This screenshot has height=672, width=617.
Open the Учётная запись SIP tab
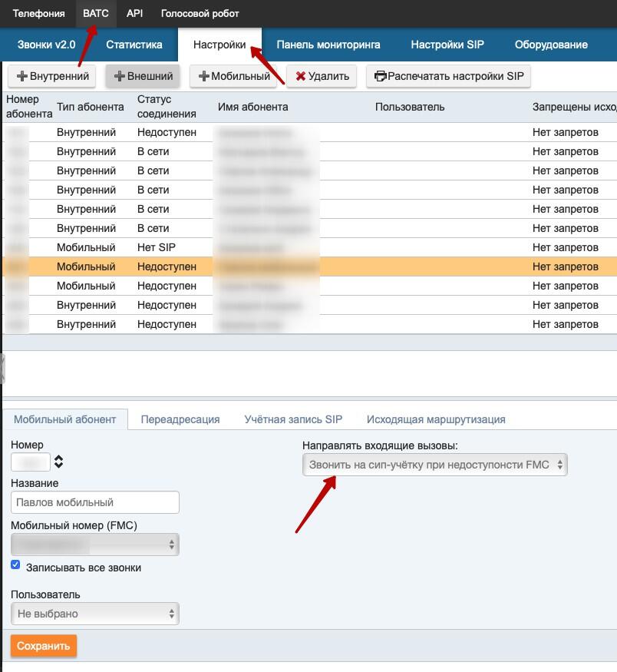pos(293,419)
